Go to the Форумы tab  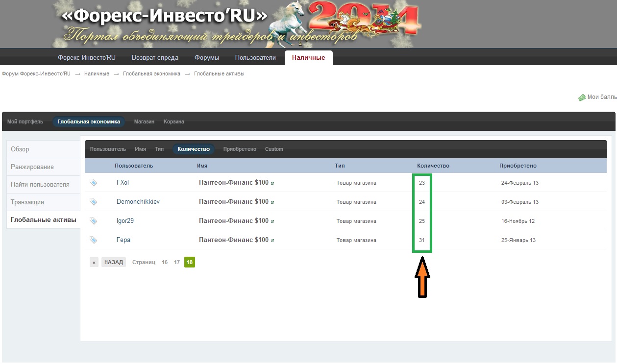(x=207, y=57)
